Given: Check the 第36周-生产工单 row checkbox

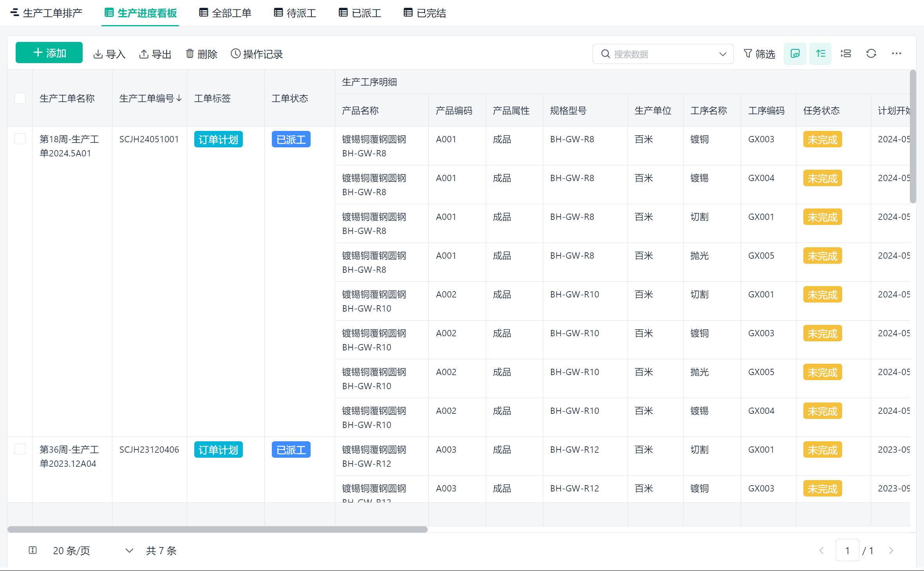Looking at the screenshot, I should (x=20, y=449).
